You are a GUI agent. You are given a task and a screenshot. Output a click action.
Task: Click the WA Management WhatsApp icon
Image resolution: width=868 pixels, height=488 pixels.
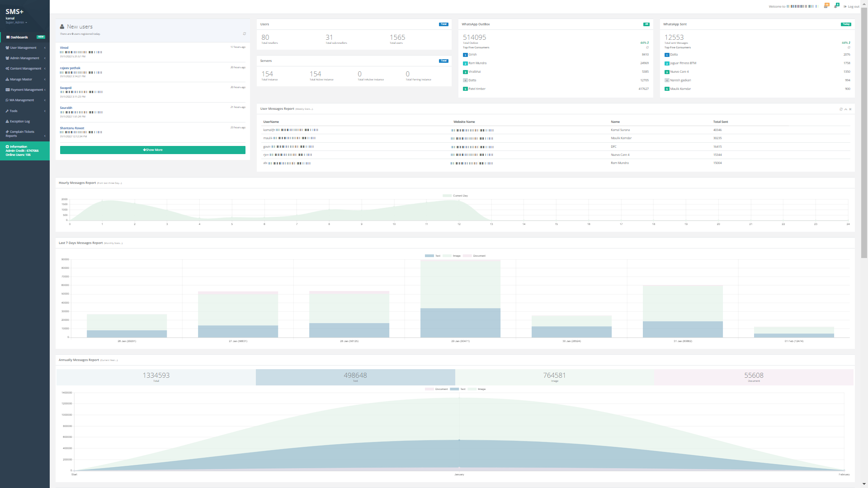[x=7, y=100]
